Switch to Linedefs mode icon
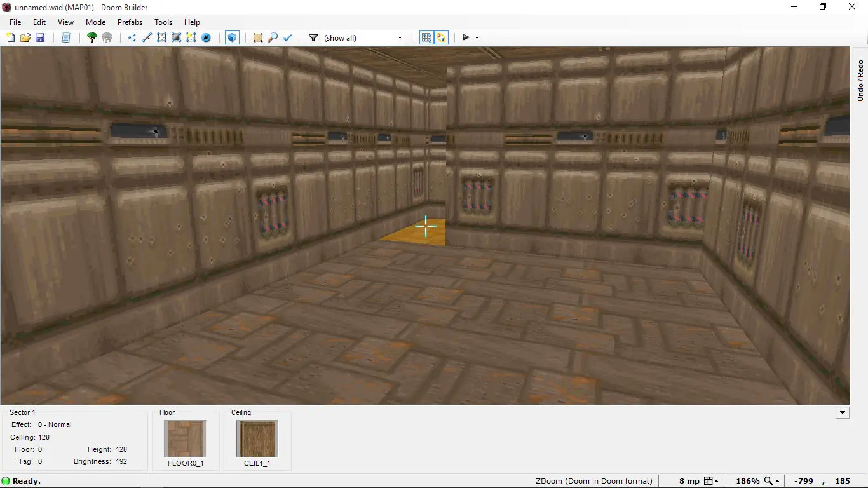The height and width of the screenshot is (488, 868). click(147, 38)
